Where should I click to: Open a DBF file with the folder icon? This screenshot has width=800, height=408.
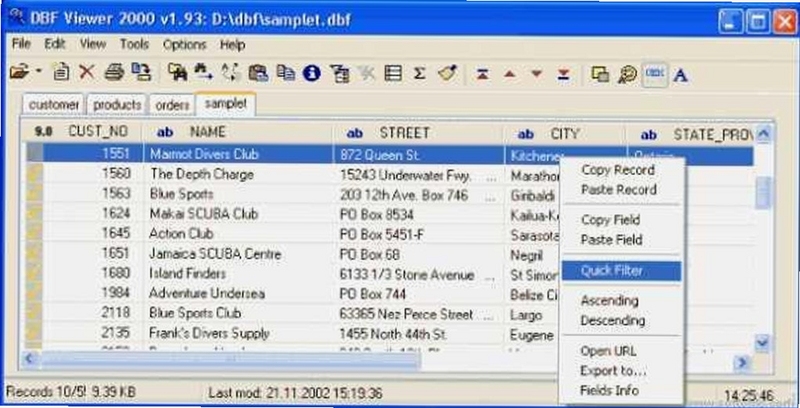click(x=19, y=73)
